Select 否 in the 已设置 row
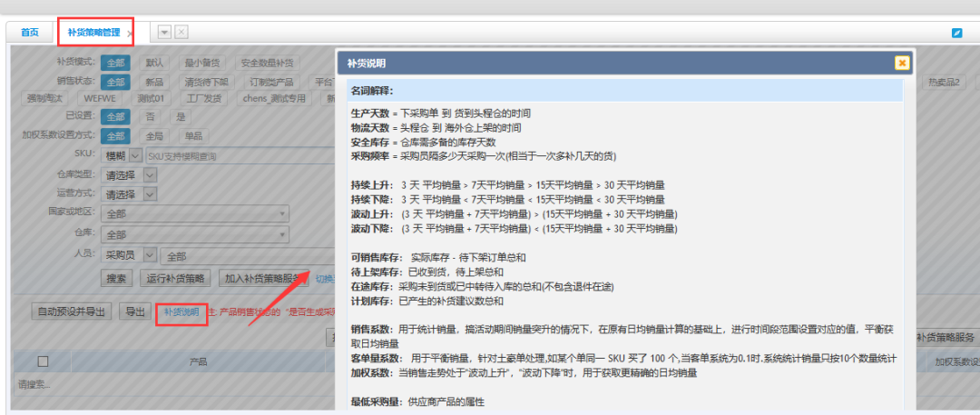This screenshot has width=980, height=415. pyautogui.click(x=150, y=116)
